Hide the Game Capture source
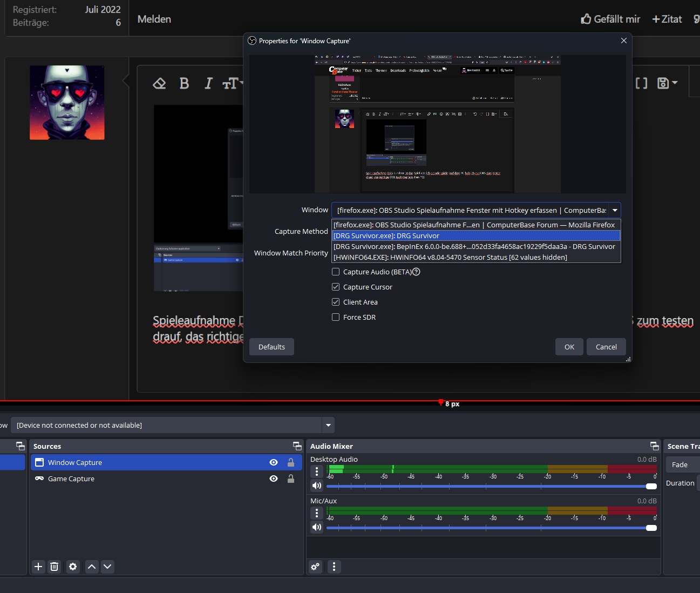Viewport: 700px width, 593px height. (x=274, y=479)
